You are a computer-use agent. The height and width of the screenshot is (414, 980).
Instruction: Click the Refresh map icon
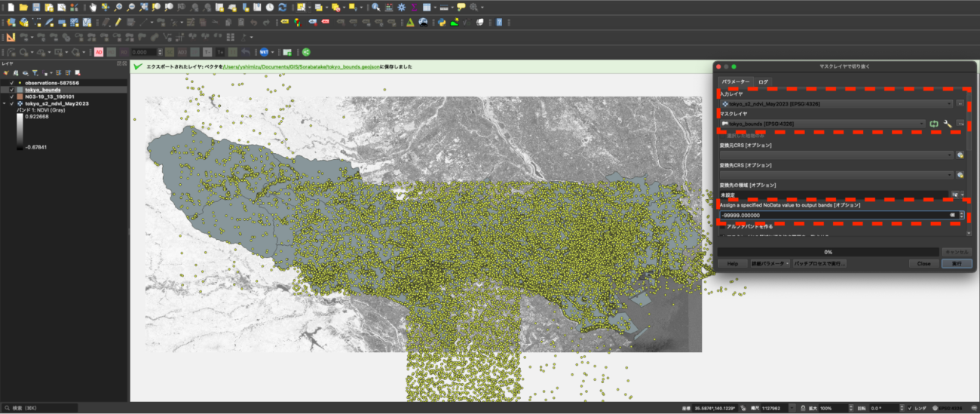tap(282, 7)
